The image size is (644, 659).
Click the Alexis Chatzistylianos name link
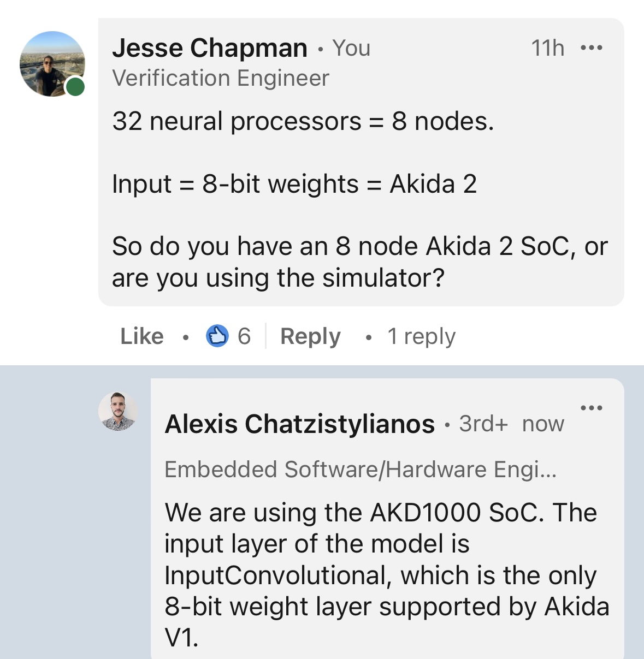pos(300,424)
